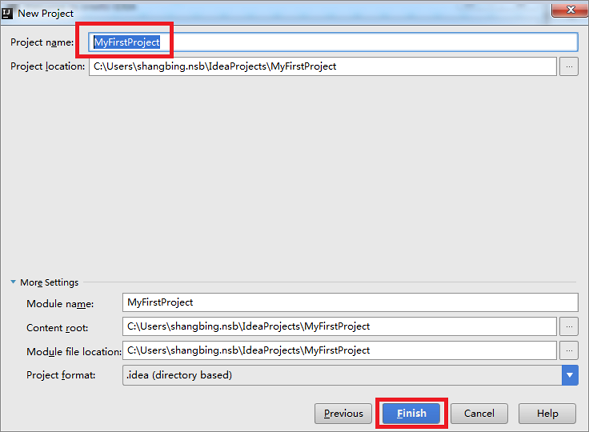Open the Help button
The width and height of the screenshot is (589, 432).
[x=547, y=414]
